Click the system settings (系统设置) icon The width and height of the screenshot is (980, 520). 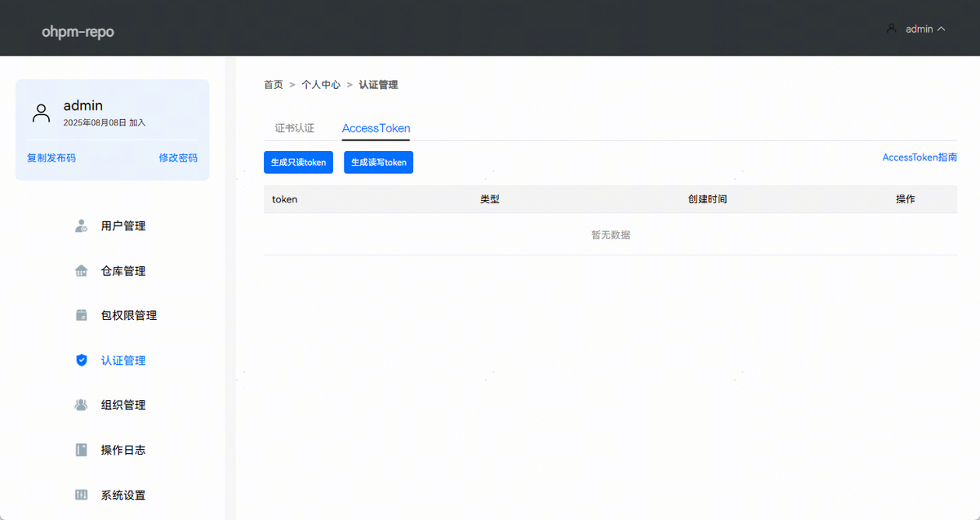[81, 495]
